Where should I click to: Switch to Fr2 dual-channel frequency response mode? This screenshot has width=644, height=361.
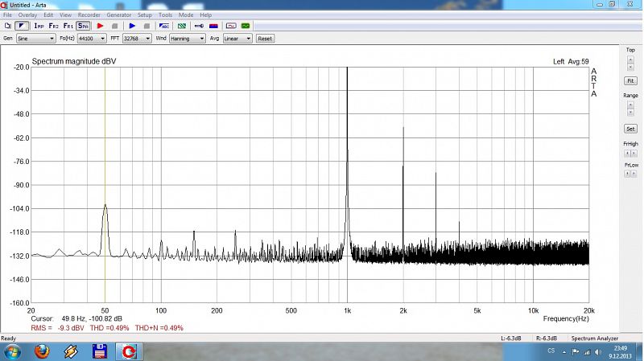point(53,26)
